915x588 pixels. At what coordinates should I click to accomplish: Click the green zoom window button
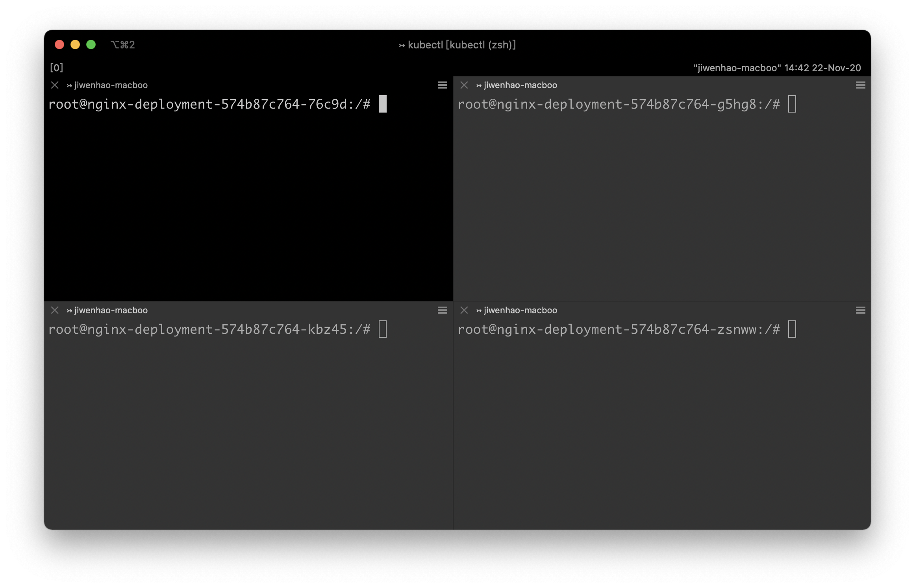coord(91,44)
